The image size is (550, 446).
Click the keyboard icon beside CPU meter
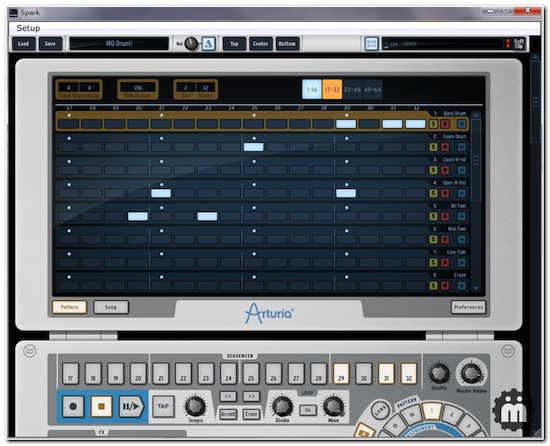tap(371, 44)
